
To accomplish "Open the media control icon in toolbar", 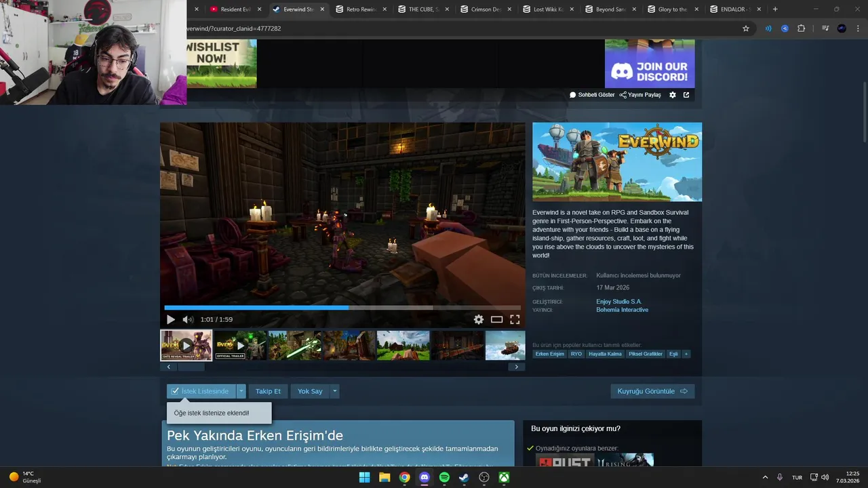I will (x=825, y=28).
